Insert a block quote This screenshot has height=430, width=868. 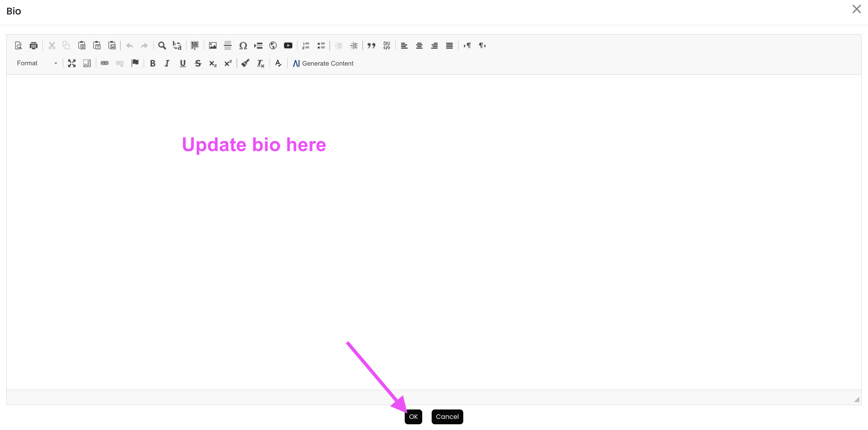coord(371,45)
